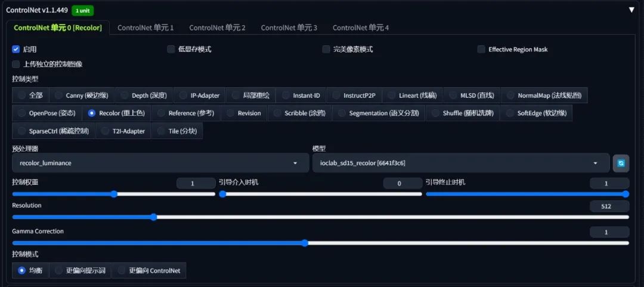Viewport: 644px width, 287px height.
Task: Toggle Effective Region Mask checkbox
Action: tap(481, 50)
